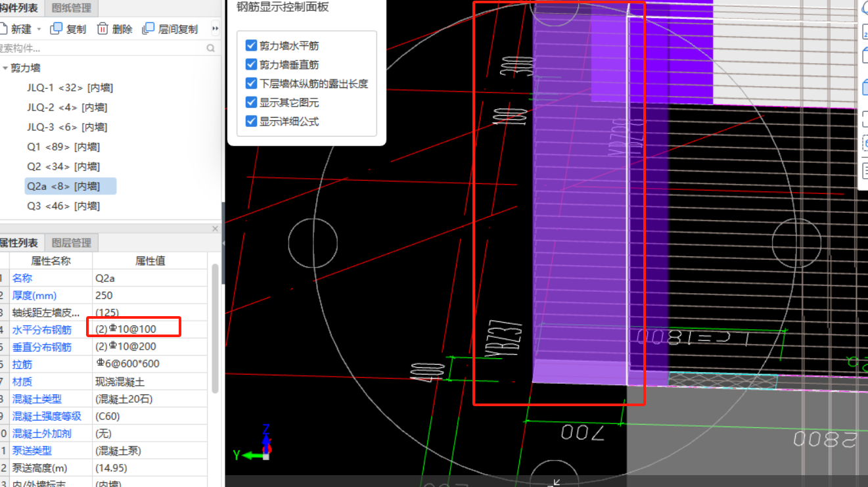The height and width of the screenshot is (487, 868).
Task: Click the 材质 property name
Action: click(x=51, y=381)
